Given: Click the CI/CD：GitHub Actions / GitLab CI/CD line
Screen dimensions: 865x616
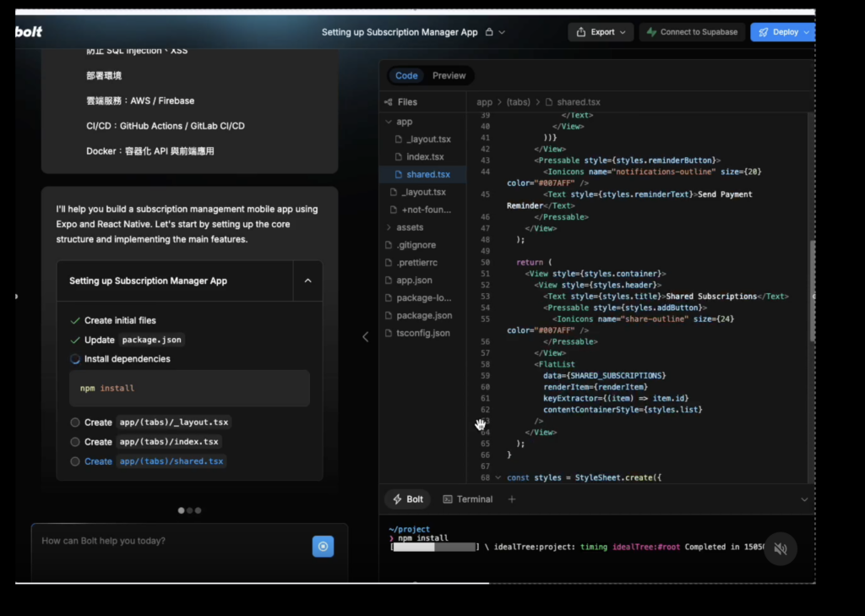Looking at the screenshot, I should tap(166, 126).
